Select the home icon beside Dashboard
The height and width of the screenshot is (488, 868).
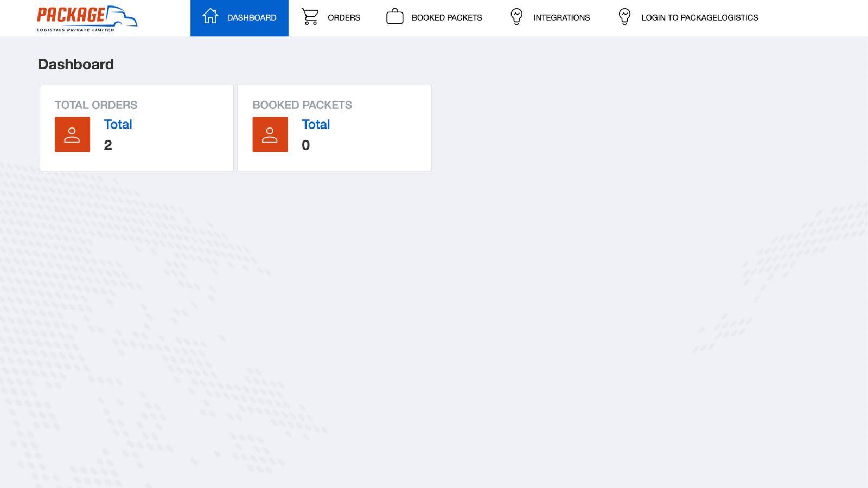210,17
